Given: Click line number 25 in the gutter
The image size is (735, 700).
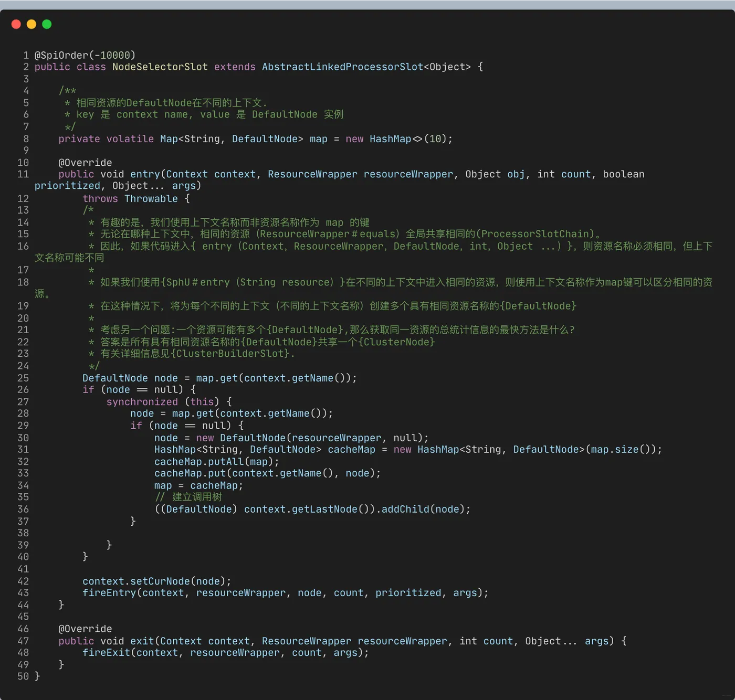Looking at the screenshot, I should (23, 378).
